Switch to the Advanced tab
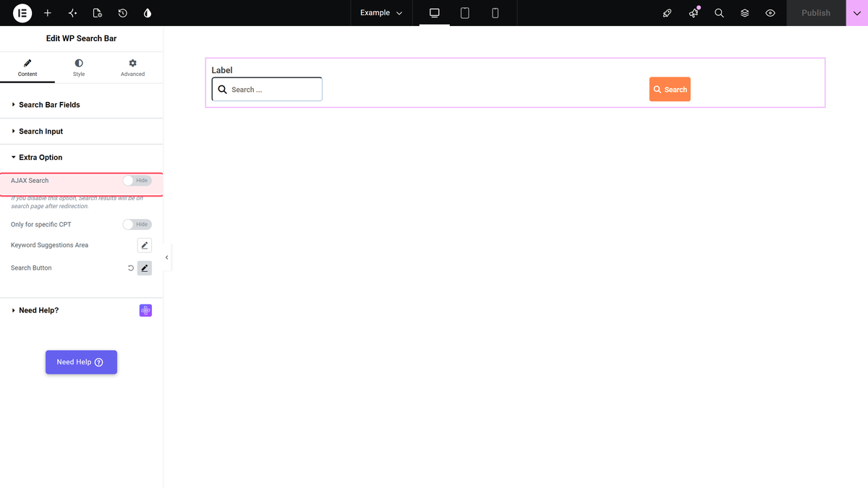 click(x=132, y=68)
